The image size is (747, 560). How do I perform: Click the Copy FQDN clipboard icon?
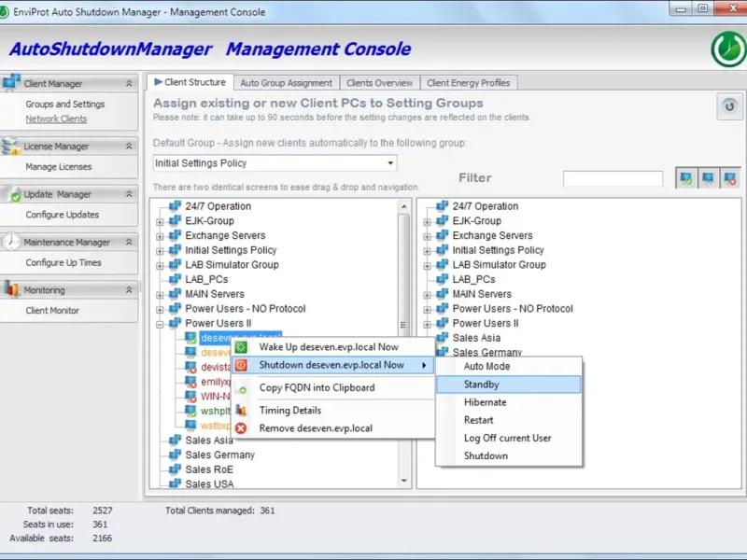pyautogui.click(x=243, y=390)
